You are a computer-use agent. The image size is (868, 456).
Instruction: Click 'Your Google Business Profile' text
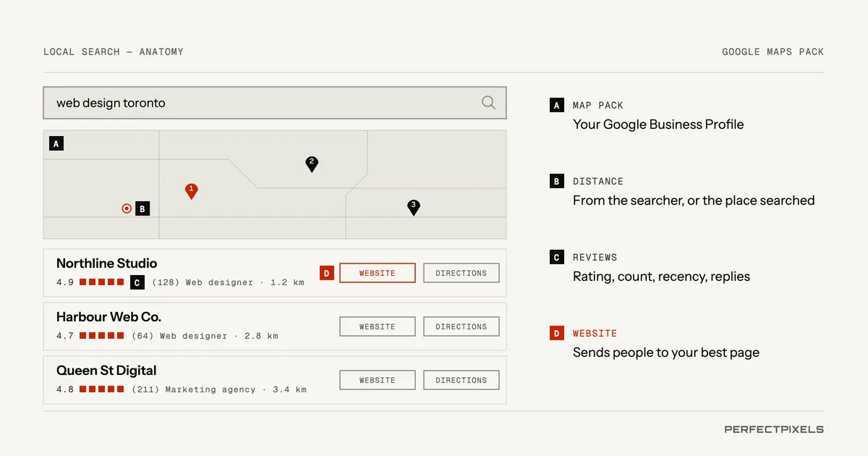[658, 124]
